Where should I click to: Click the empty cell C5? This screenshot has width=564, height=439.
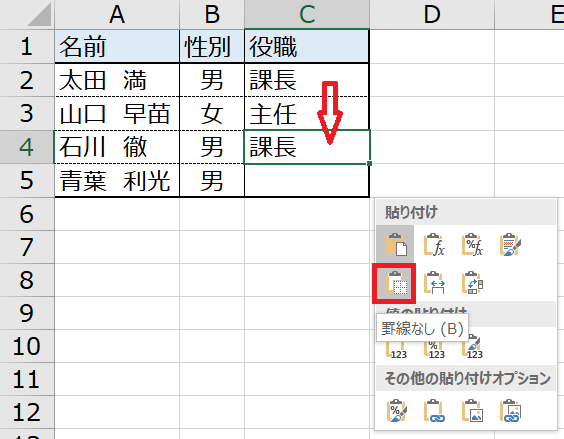point(307,180)
